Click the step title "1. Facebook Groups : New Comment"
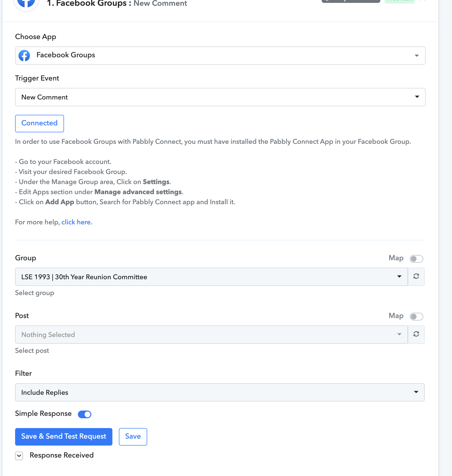The height and width of the screenshot is (476, 452). point(117,3)
